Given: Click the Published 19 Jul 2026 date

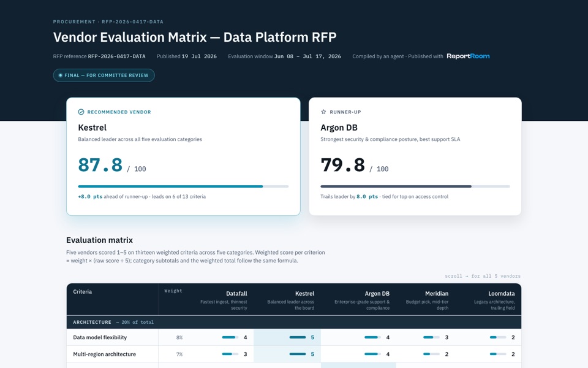Looking at the screenshot, I should point(199,56).
